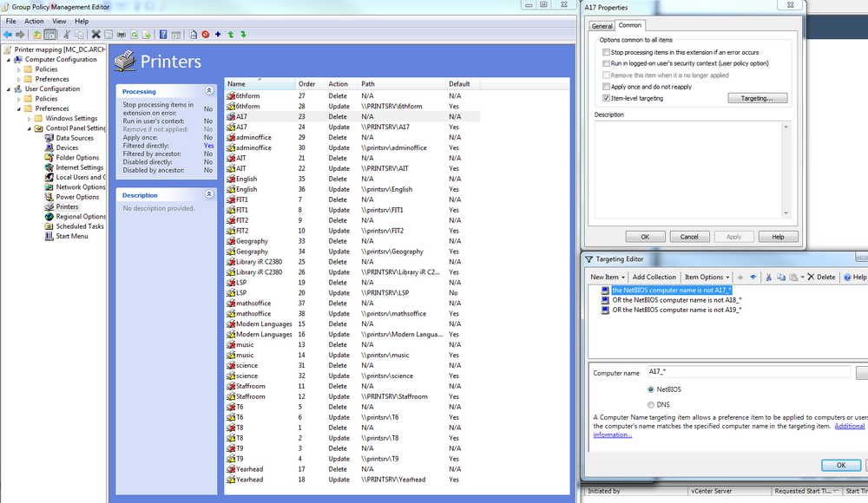
Task: Toggle the Show/Hide Console Tree icon
Action: pos(49,35)
